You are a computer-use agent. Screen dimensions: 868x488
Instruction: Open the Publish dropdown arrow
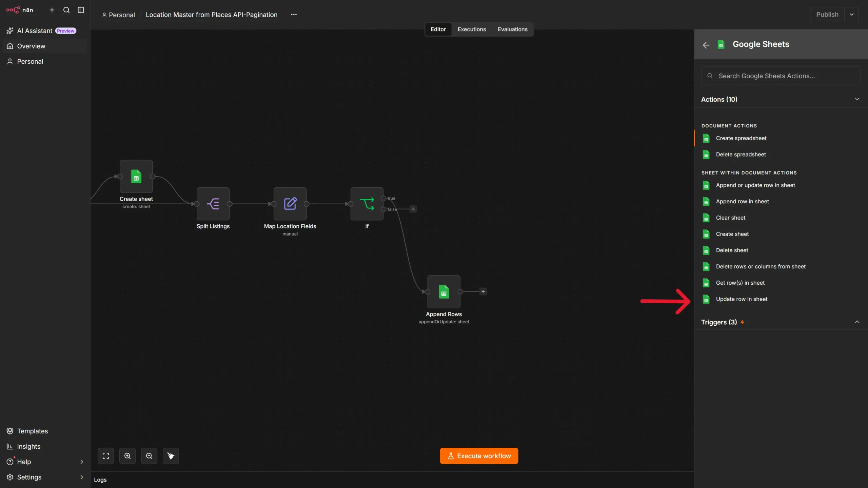coord(851,15)
